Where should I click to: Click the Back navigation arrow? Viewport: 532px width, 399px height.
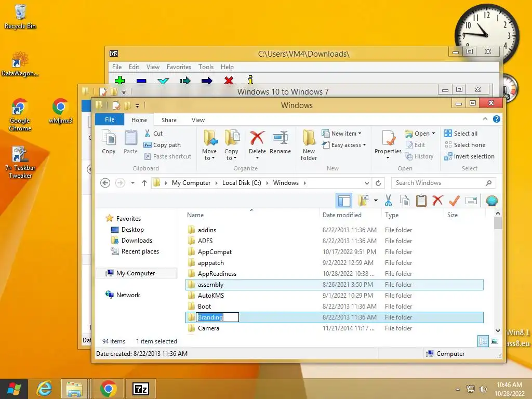(105, 183)
